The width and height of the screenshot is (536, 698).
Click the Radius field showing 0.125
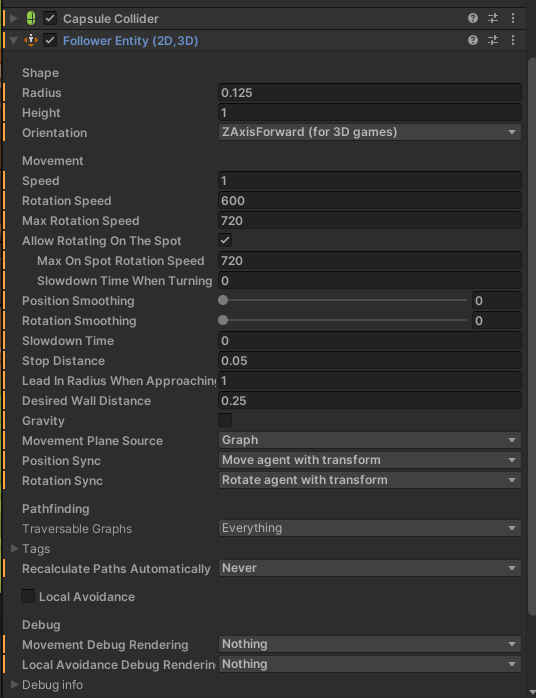(370, 93)
